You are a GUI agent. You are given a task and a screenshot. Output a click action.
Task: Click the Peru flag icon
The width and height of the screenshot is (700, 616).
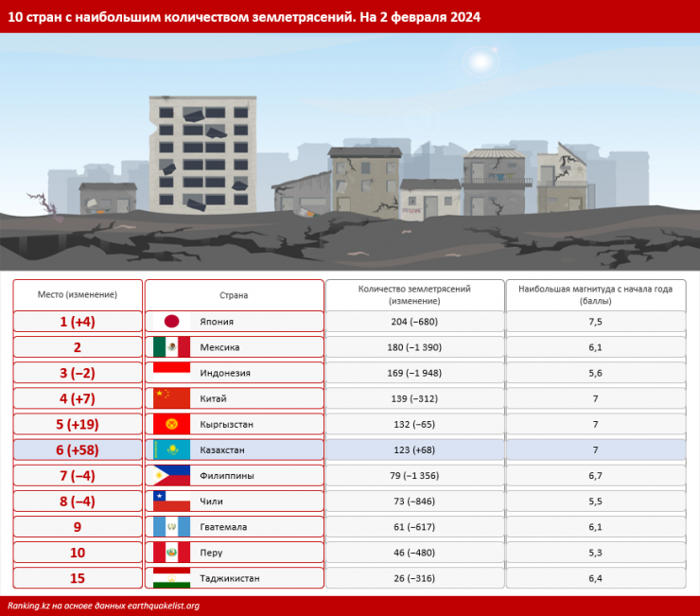(171, 552)
